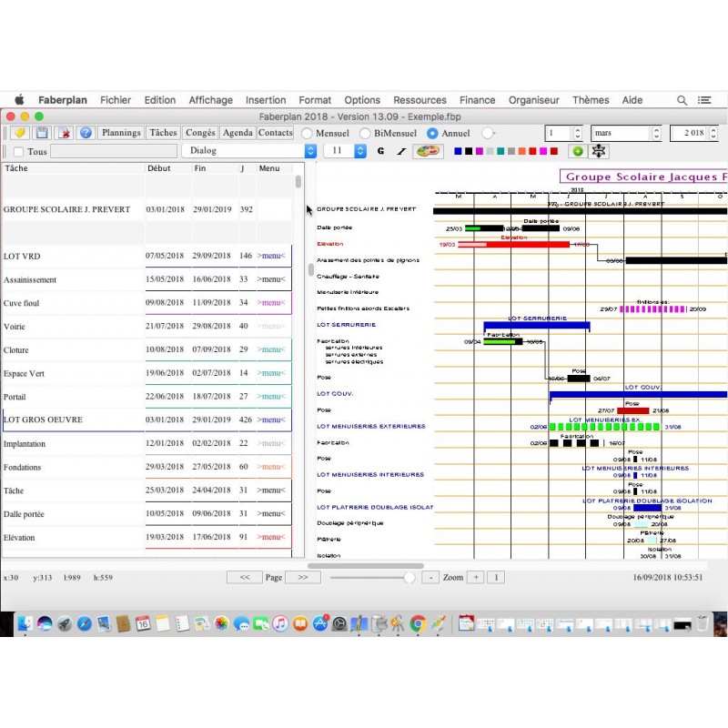
Task: Click the four-arrow move icon
Action: tap(599, 151)
